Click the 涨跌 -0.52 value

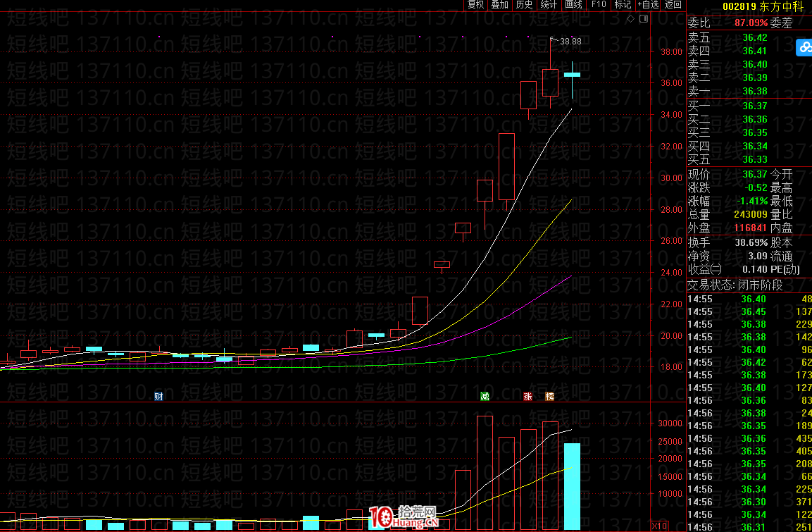[x=755, y=188]
